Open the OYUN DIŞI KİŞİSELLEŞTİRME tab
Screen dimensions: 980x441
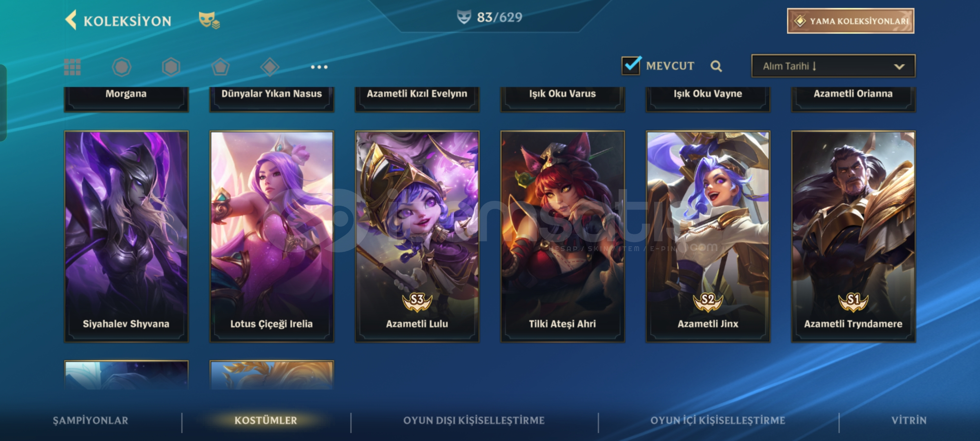(x=474, y=421)
